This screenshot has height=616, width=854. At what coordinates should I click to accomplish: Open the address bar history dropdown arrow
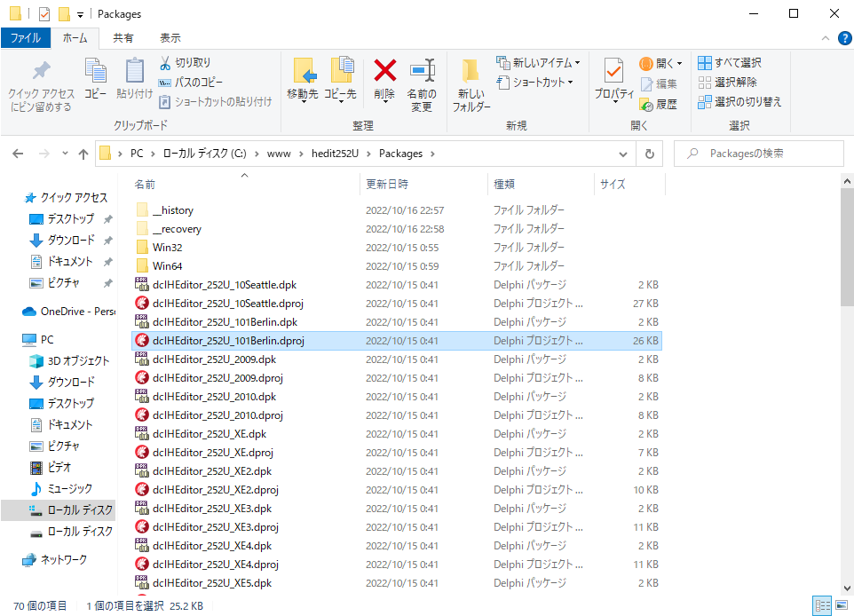tap(627, 154)
